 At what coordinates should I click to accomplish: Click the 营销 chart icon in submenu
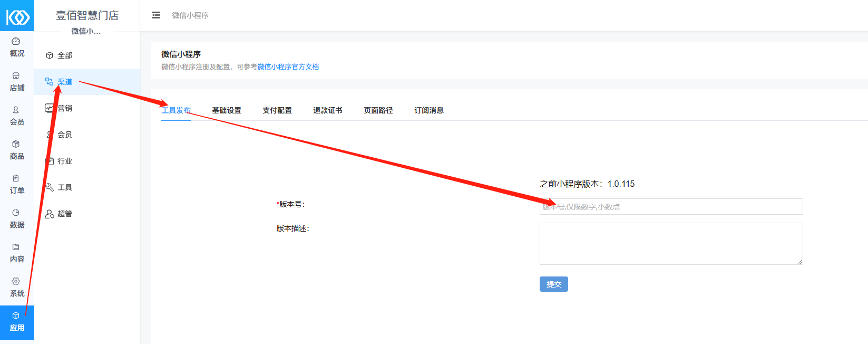pos(50,108)
